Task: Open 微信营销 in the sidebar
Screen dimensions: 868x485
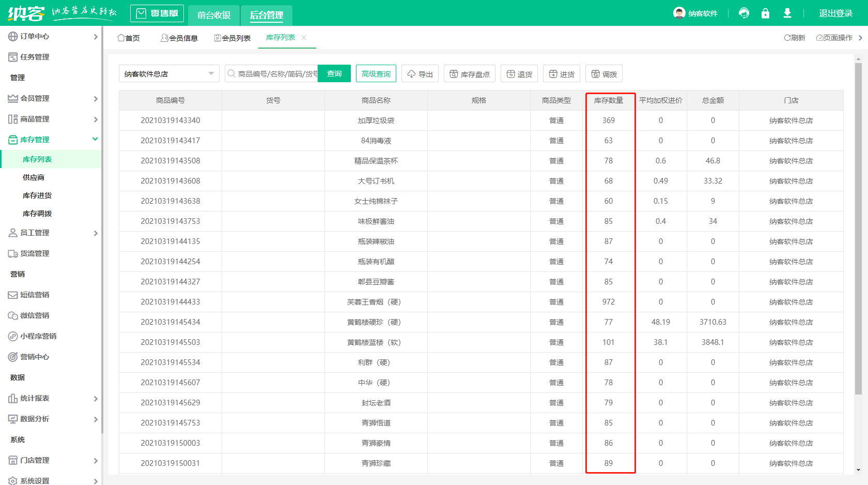Action: click(x=35, y=315)
